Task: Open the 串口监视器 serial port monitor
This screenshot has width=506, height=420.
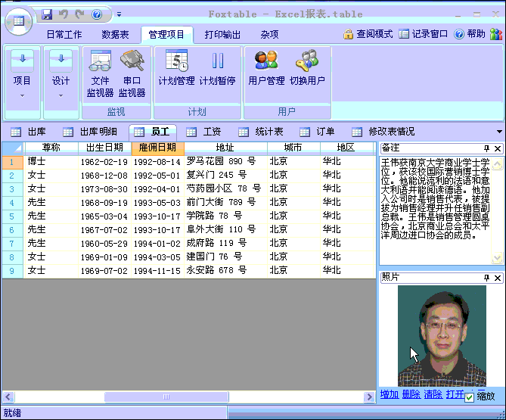Action: [x=132, y=73]
